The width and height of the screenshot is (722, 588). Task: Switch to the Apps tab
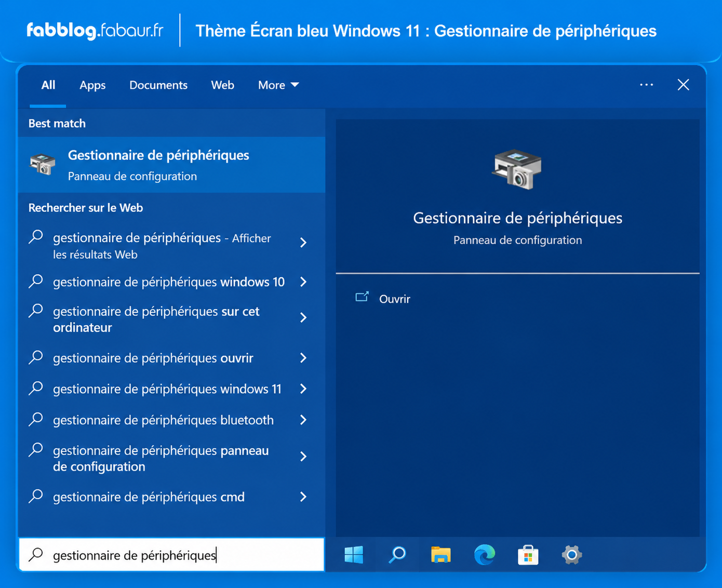pyautogui.click(x=92, y=85)
